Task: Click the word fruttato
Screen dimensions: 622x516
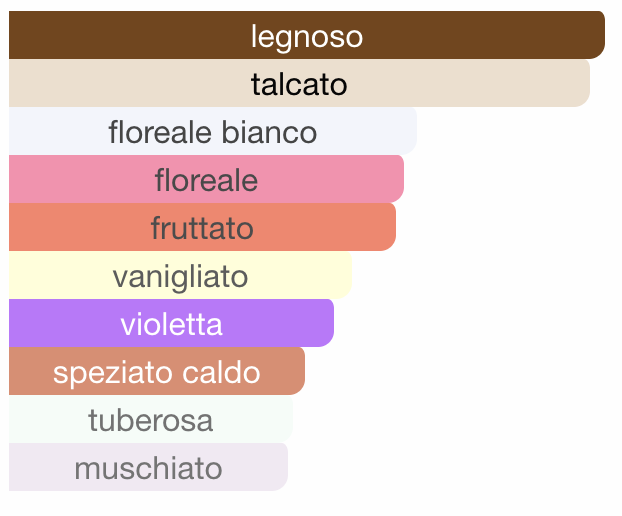Action: pos(202,228)
